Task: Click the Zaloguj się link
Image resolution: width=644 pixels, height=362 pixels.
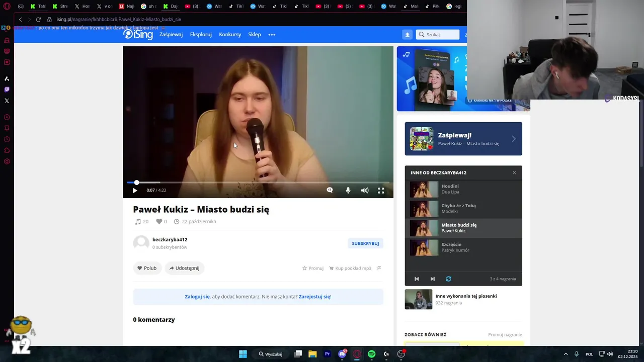Action: (x=197, y=297)
